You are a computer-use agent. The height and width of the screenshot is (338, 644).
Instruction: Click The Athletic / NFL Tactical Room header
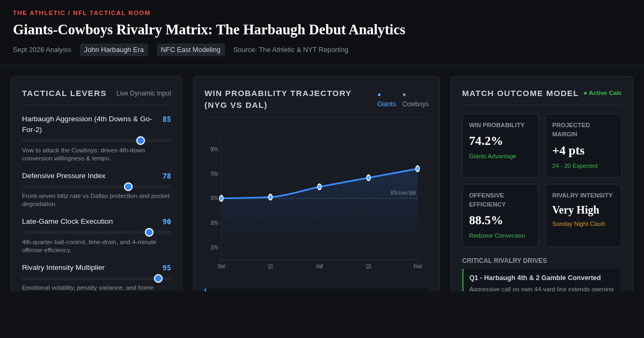[82, 13]
